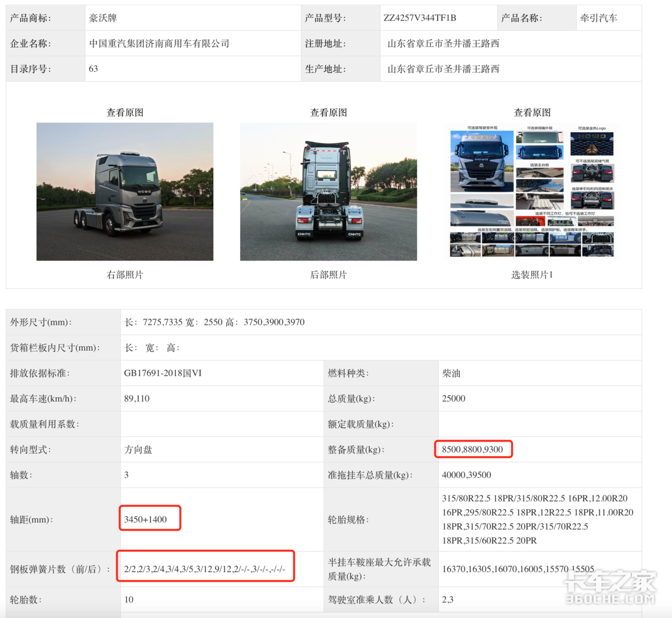Click the 后部照片 caption

329,275
